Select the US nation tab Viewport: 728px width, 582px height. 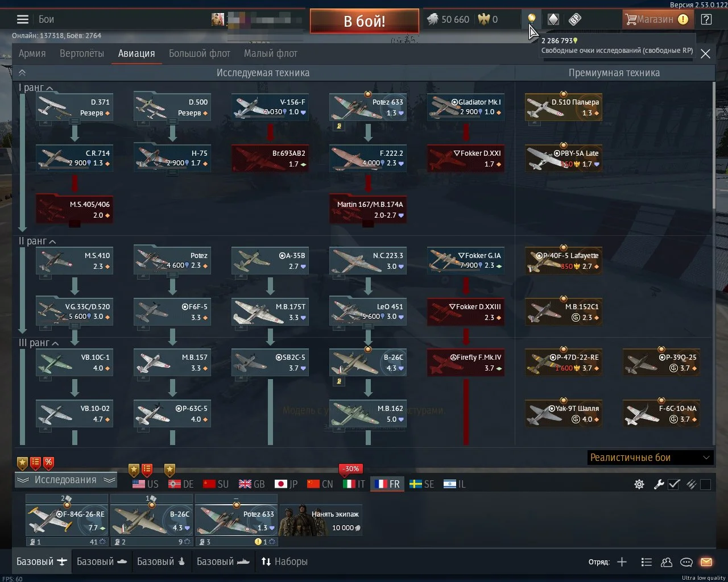pyautogui.click(x=146, y=484)
